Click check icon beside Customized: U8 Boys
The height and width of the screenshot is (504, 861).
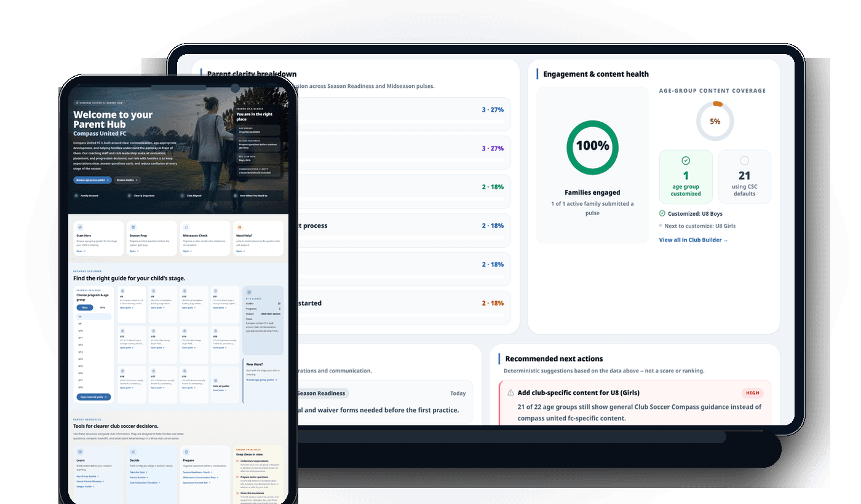(662, 213)
